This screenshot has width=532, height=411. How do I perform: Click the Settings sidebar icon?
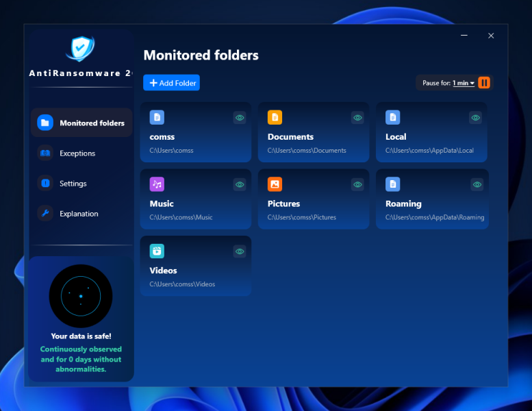[45, 184]
